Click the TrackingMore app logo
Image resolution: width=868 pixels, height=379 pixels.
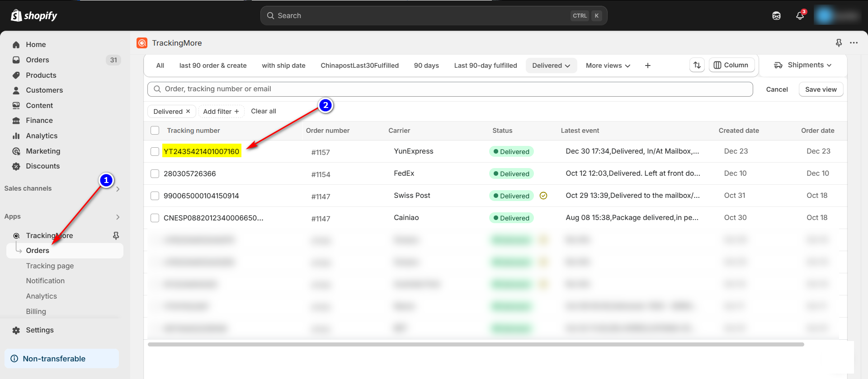click(x=142, y=43)
